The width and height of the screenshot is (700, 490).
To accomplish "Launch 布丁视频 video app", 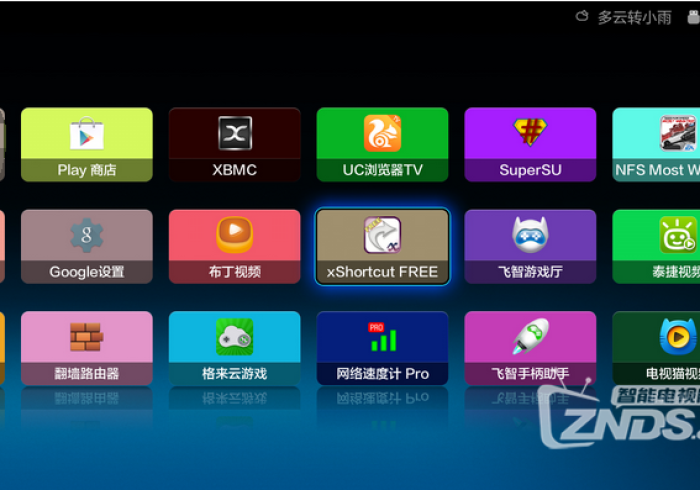I will 235,246.
